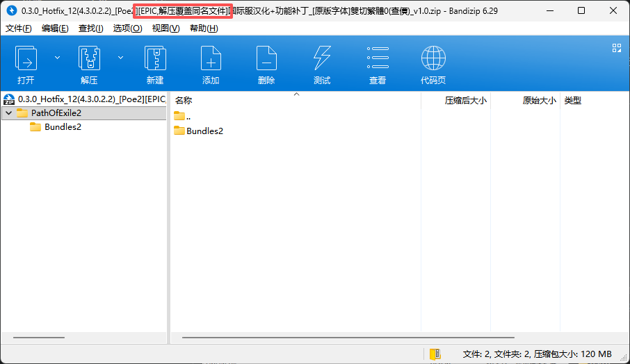Click the grid layout icon at the toolbar's right end
This screenshot has width=630, height=364.
(x=617, y=48)
